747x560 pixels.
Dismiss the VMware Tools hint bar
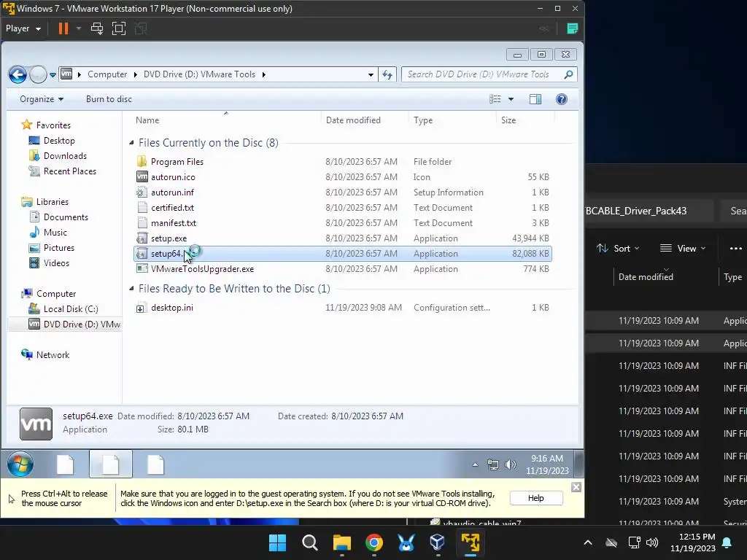tap(576, 487)
